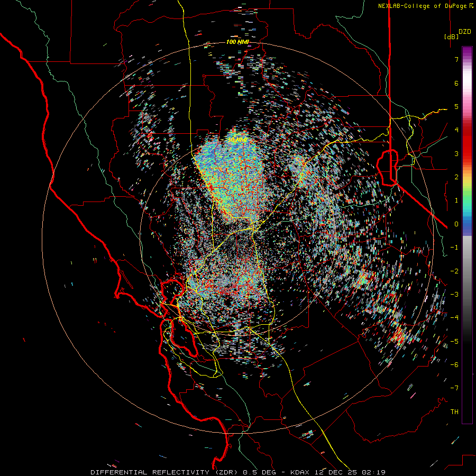Image resolution: width=476 pixels, height=476 pixels.
Task: Click the 100 NMI range ring label
Action: [x=237, y=42]
